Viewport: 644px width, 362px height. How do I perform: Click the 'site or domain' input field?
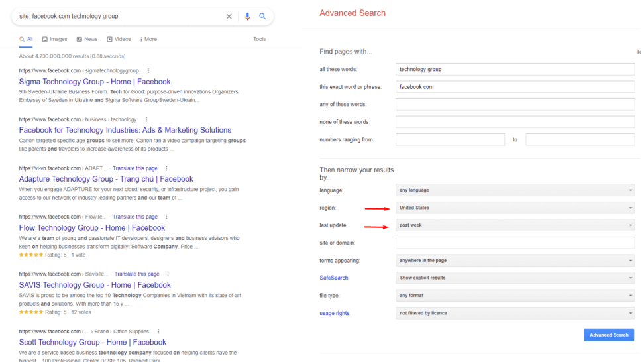(515, 243)
